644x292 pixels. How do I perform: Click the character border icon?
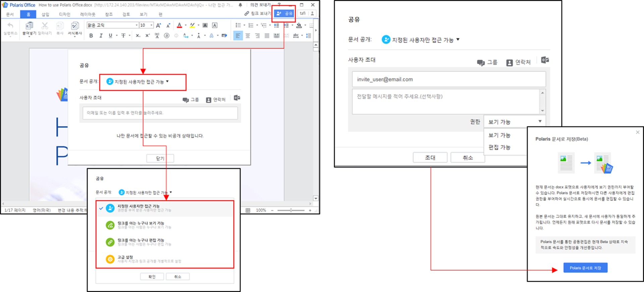point(215,25)
